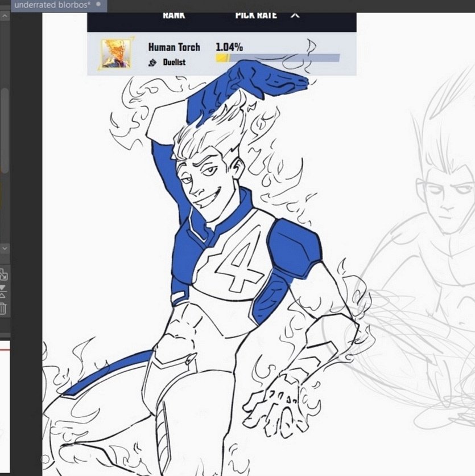Click the merge with layer below icon
Image resolution: width=475 pixels, height=476 pixels.
click(x=3, y=291)
